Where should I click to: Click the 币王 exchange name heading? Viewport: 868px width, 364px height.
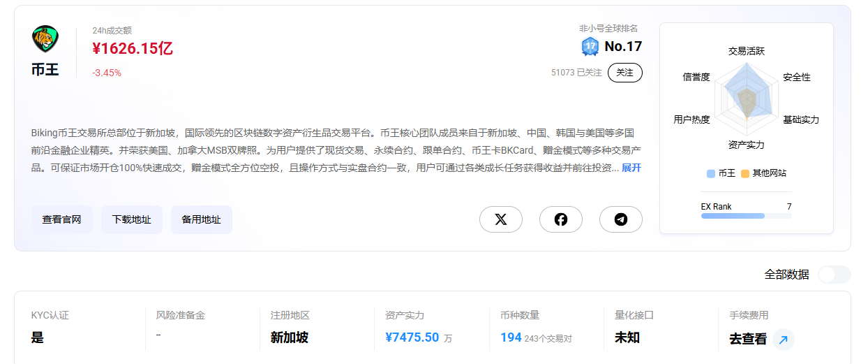45,70
